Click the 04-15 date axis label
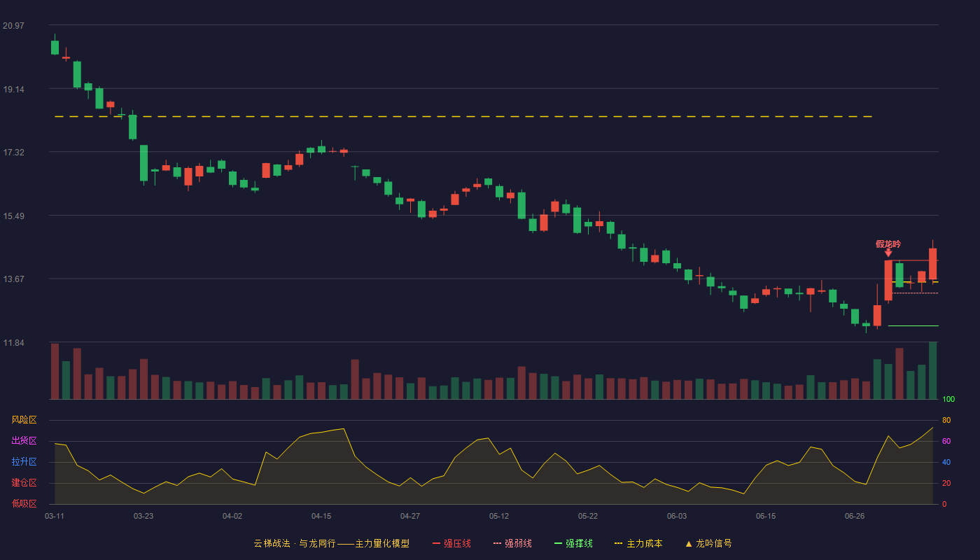The image size is (980, 560). [x=321, y=516]
